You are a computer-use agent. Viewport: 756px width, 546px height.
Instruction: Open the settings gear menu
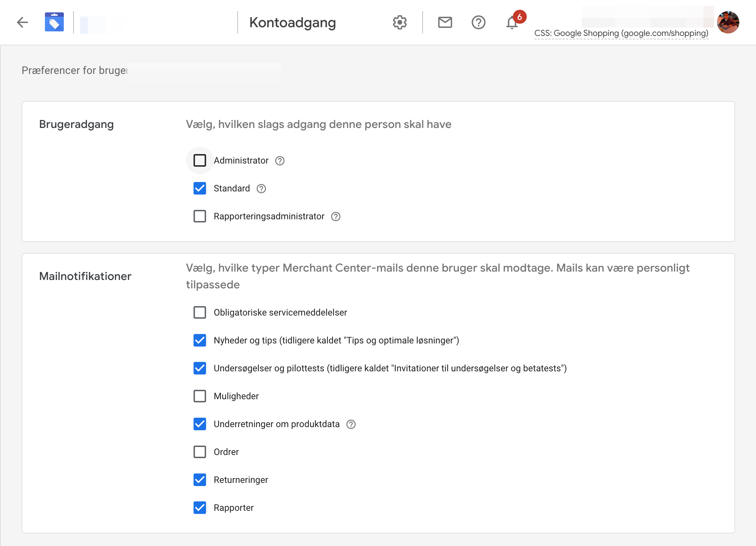(x=400, y=22)
